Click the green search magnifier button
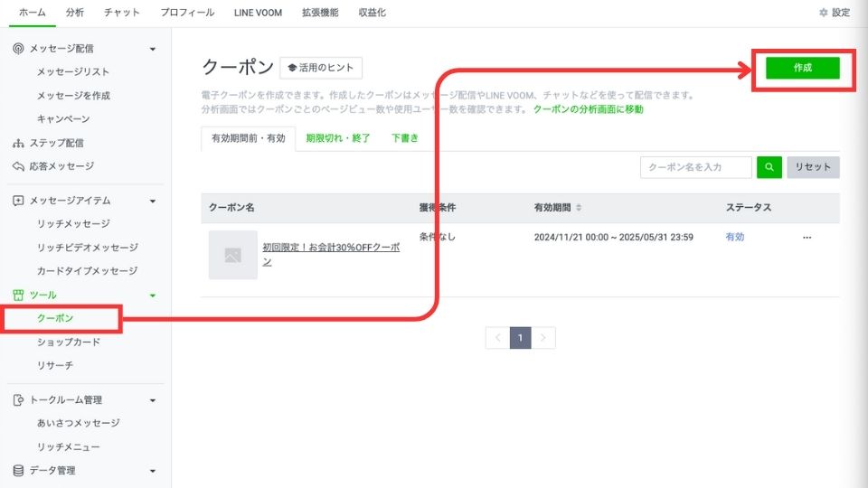This screenshot has height=488, width=868. click(x=769, y=167)
